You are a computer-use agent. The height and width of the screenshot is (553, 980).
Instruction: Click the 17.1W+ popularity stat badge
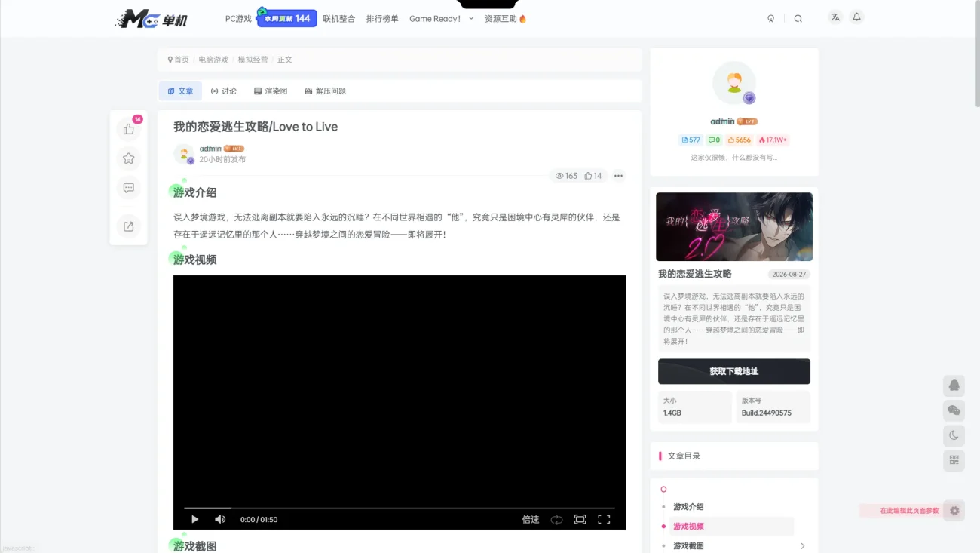pyautogui.click(x=773, y=140)
